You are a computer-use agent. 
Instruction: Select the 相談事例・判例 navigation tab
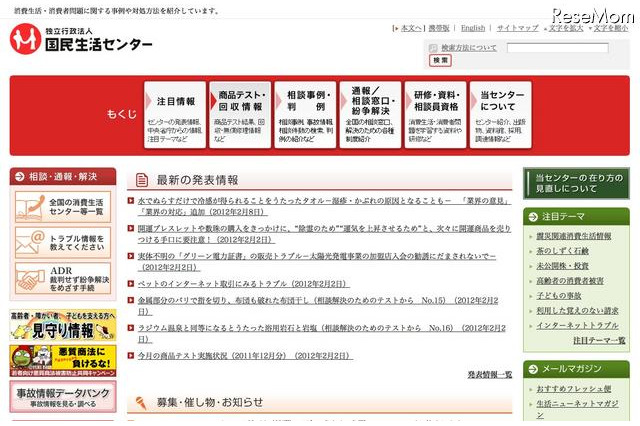pyautogui.click(x=302, y=113)
